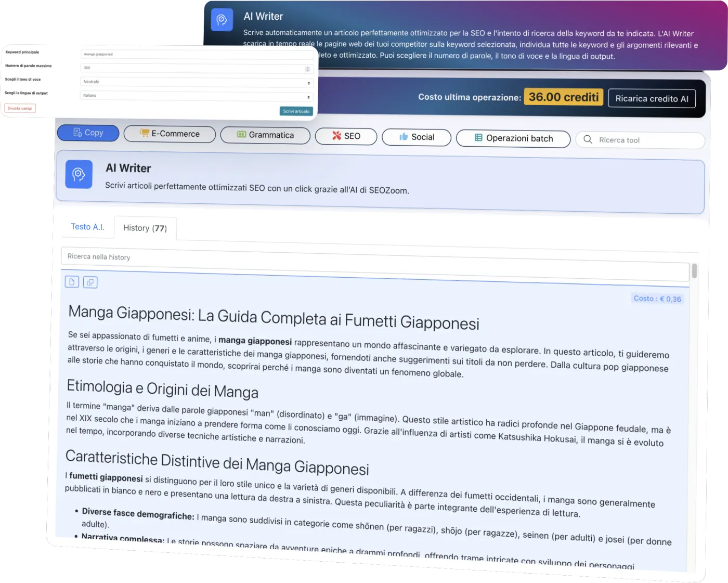
Task: Click the 'Diverse fasce demografiche:' bullet text
Action: [138, 513]
